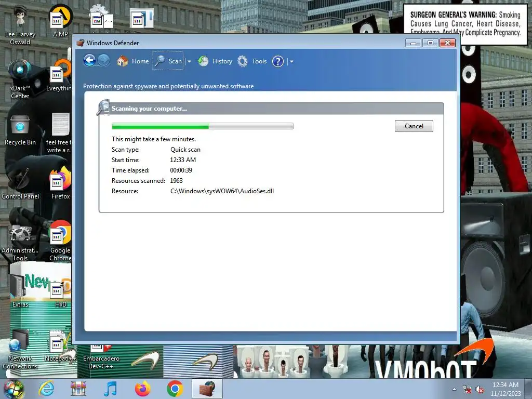532x399 pixels.
Task: Cancel the running quick scan
Action: 414,126
